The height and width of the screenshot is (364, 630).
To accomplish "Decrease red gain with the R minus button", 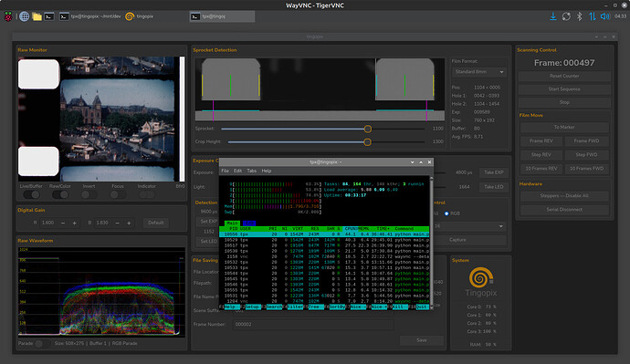I will [x=63, y=223].
